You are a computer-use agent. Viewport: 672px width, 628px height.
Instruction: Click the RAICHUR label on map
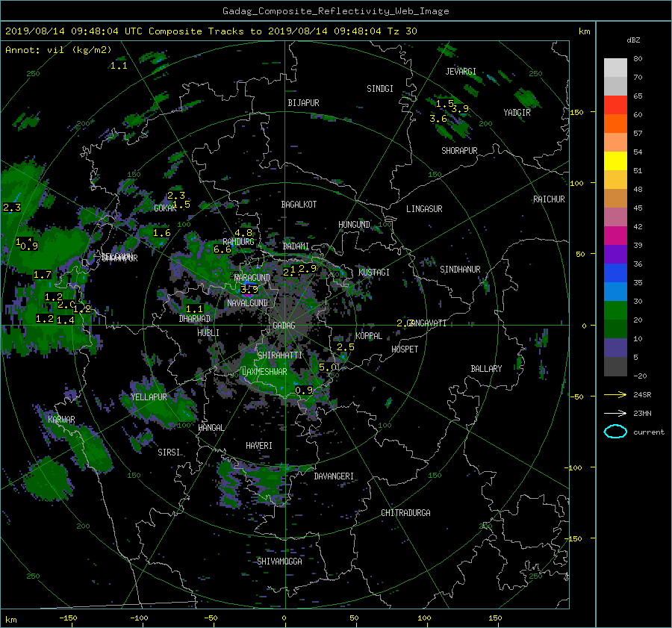pos(549,199)
